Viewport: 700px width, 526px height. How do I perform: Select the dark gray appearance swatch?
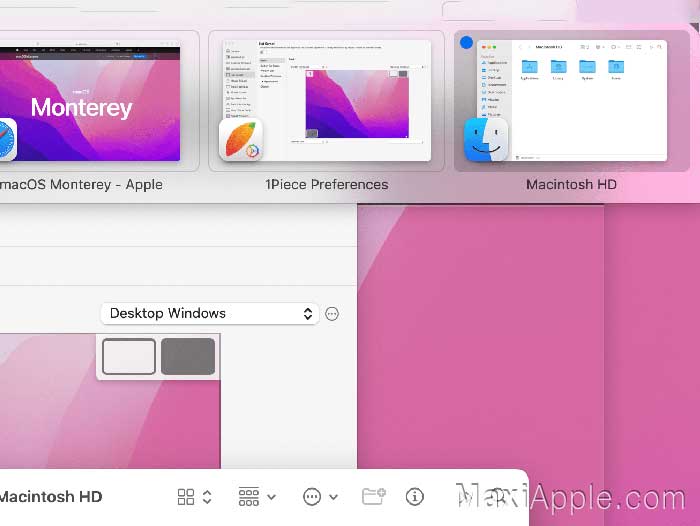point(188,356)
